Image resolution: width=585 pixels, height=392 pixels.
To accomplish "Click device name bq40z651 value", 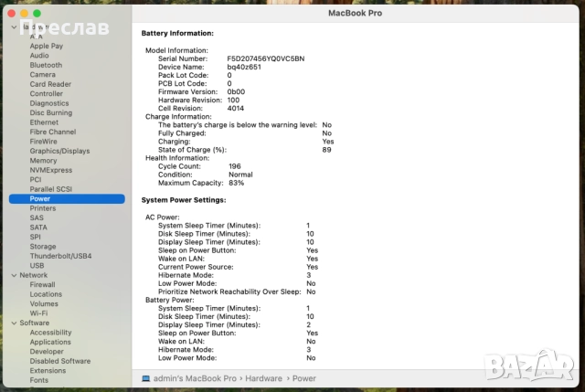I will [x=244, y=67].
